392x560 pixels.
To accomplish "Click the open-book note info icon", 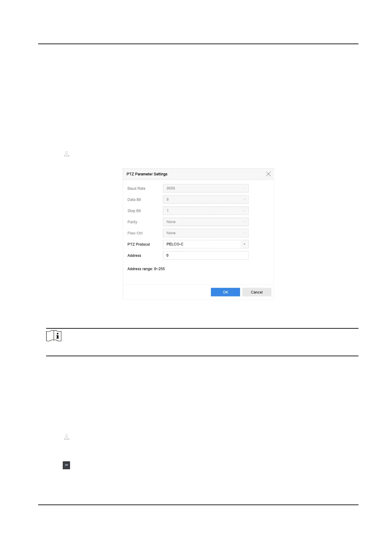I will [54, 336].
